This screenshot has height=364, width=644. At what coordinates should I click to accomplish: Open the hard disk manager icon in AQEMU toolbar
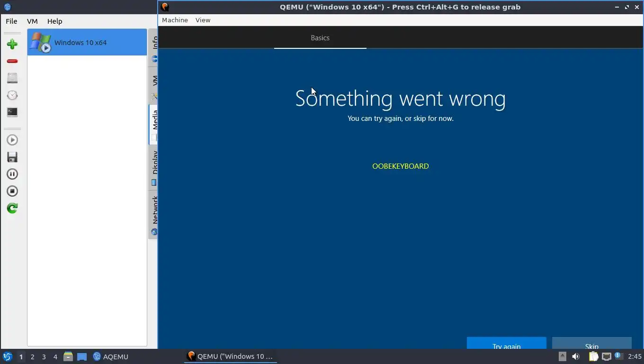pos(12,78)
